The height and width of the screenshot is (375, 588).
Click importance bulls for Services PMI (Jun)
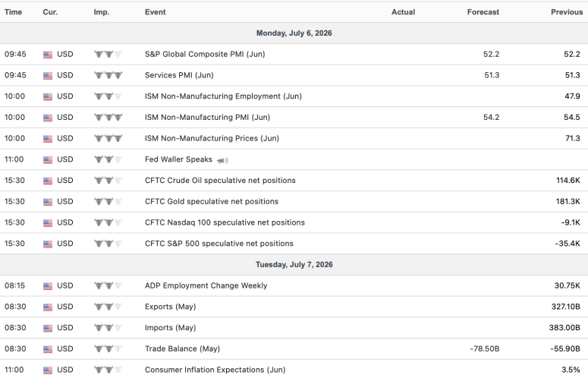click(108, 75)
